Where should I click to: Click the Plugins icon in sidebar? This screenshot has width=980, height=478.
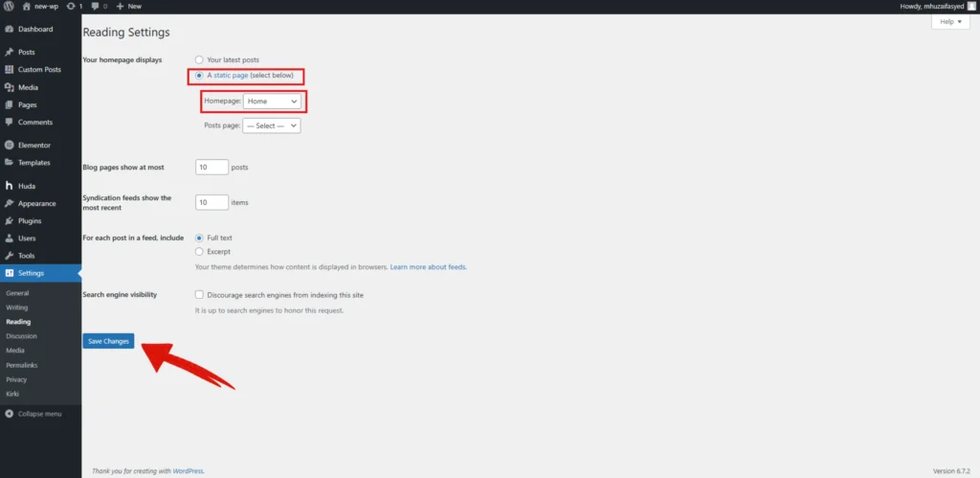click(x=9, y=220)
